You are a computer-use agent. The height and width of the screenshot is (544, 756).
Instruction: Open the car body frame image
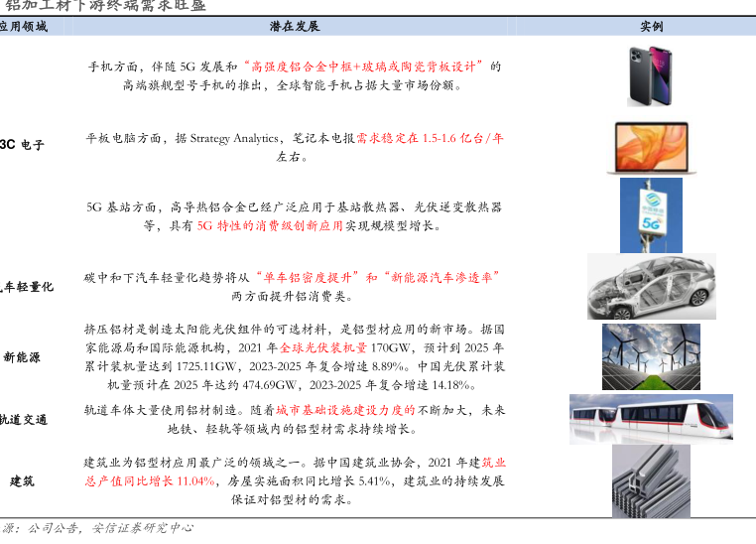coord(651,285)
